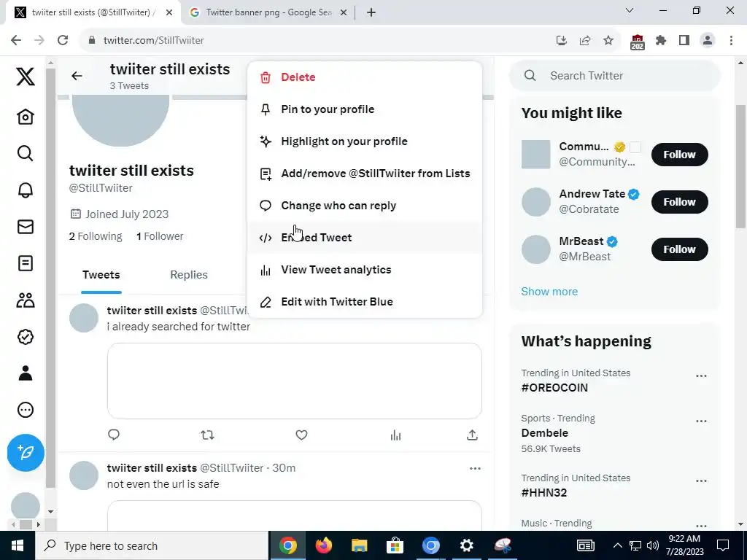View analytics icon under first tweet

coord(395,435)
